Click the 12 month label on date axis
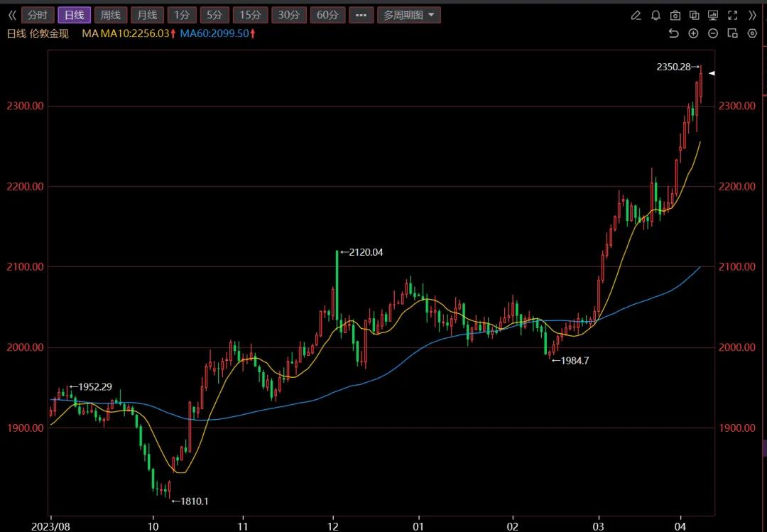 333,526
